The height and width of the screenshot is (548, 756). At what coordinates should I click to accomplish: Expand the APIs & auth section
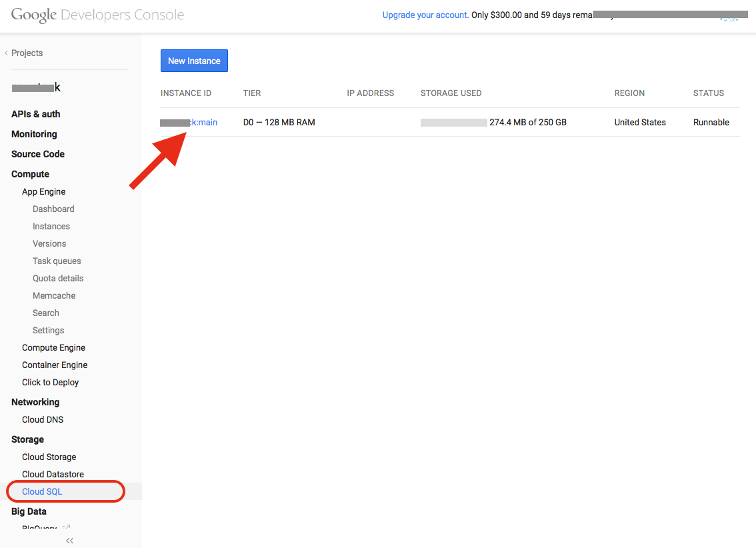coord(36,114)
